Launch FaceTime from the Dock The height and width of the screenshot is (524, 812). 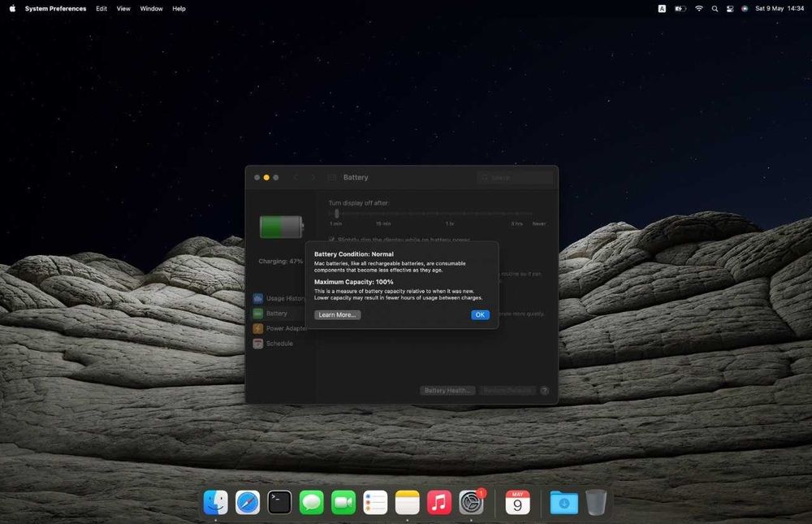pyautogui.click(x=343, y=502)
